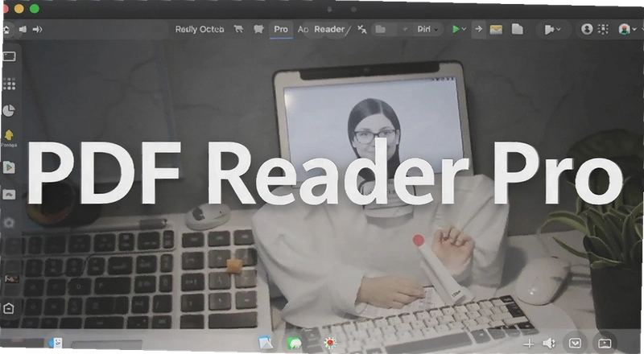Click the green play arrow in toolbar

[x=456, y=29]
